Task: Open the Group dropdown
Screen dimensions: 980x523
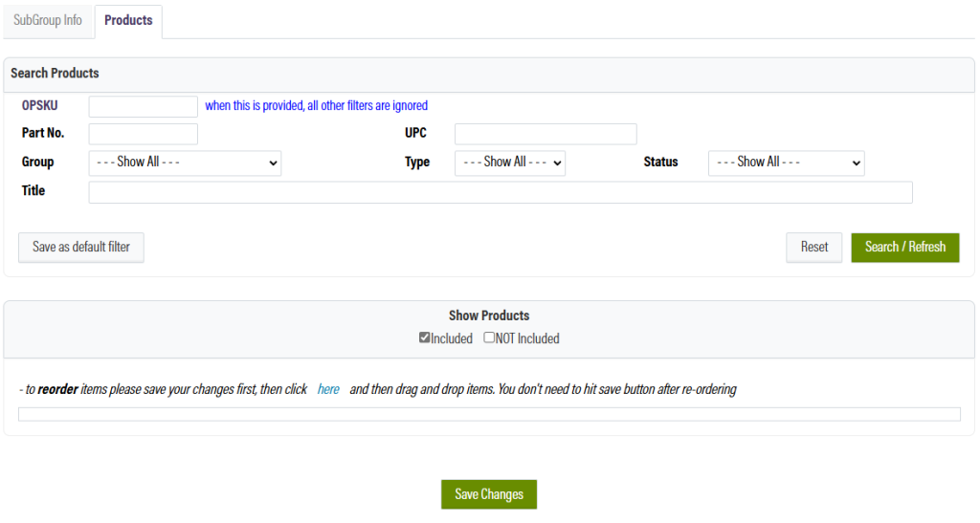Action: pyautogui.click(x=185, y=163)
